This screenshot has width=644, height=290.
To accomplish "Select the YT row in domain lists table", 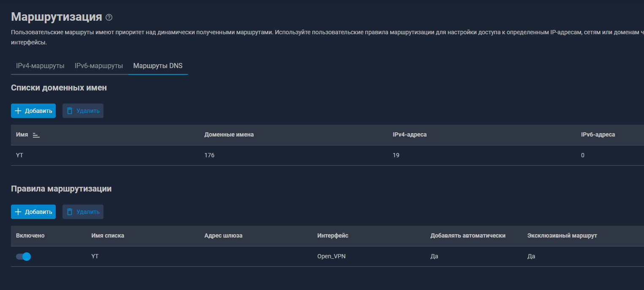I will point(19,155).
